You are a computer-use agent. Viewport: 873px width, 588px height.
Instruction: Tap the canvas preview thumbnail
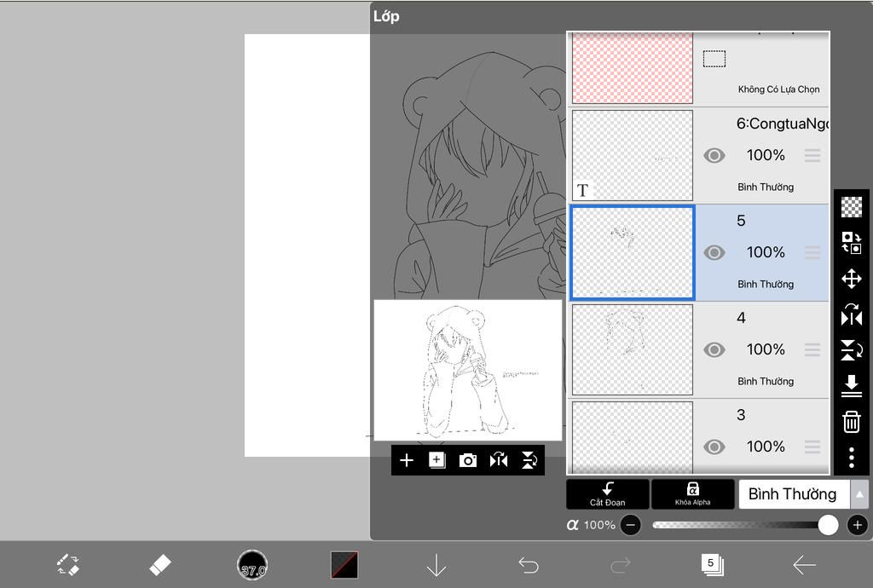468,371
